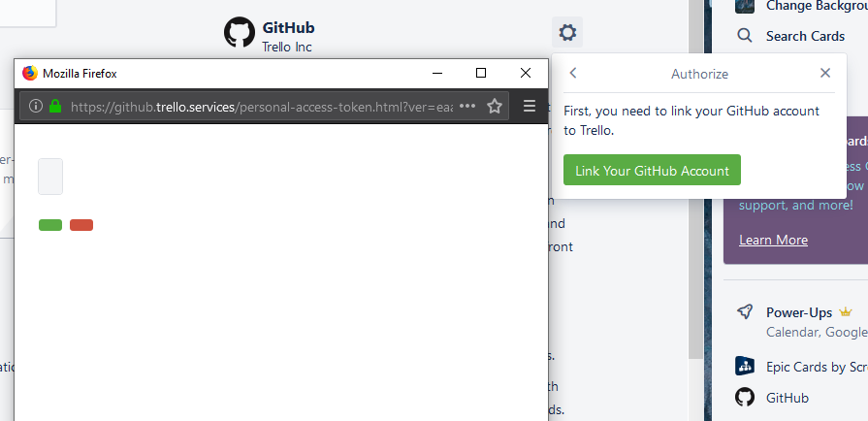The image size is (868, 421).
Task: Click the red button in popup window
Action: [x=81, y=225]
